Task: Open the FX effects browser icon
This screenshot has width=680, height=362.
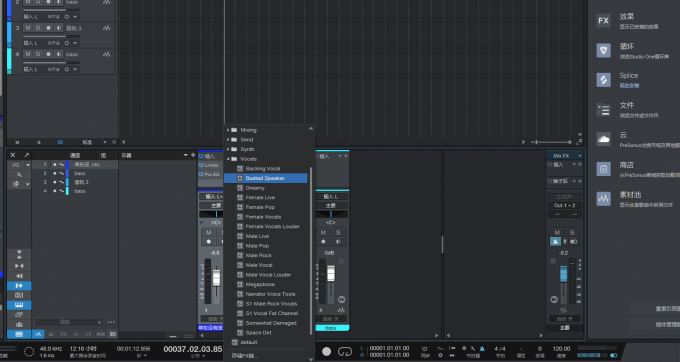Action: [603, 20]
